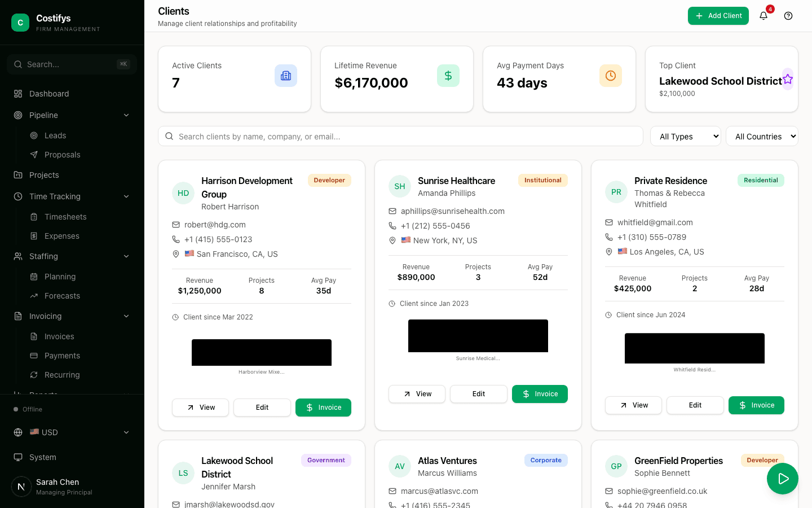Click the floating green play button
812x508 pixels.
pos(783,478)
